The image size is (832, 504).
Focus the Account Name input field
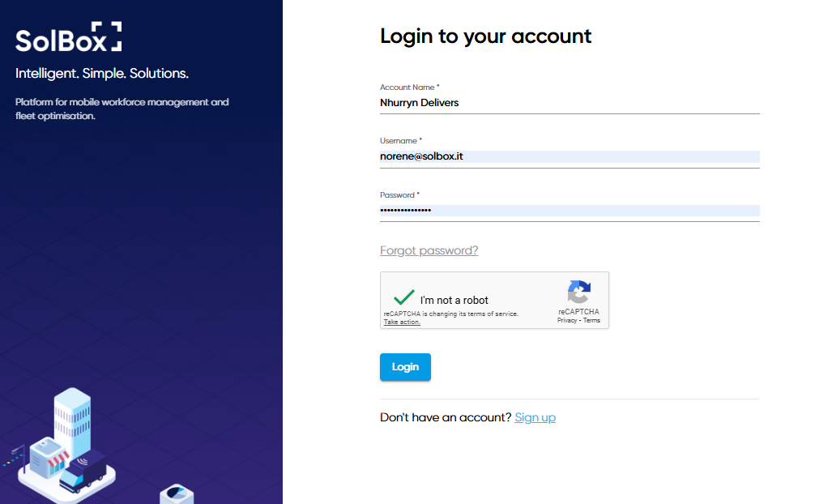tap(570, 103)
